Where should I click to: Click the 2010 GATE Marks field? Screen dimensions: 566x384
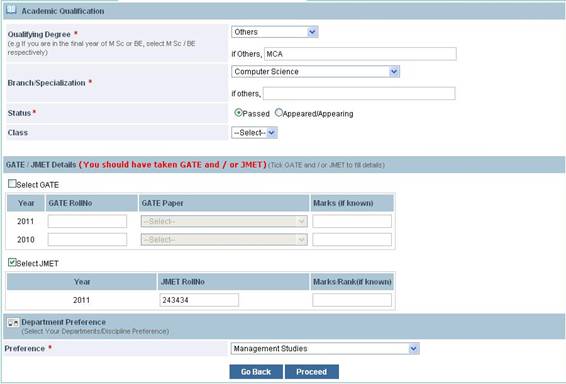pos(352,239)
